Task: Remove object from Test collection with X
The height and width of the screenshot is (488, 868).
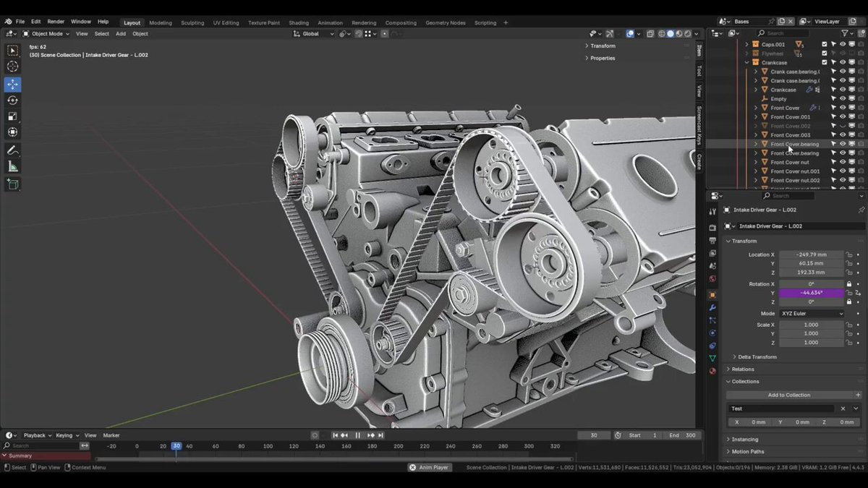Action: pos(843,408)
